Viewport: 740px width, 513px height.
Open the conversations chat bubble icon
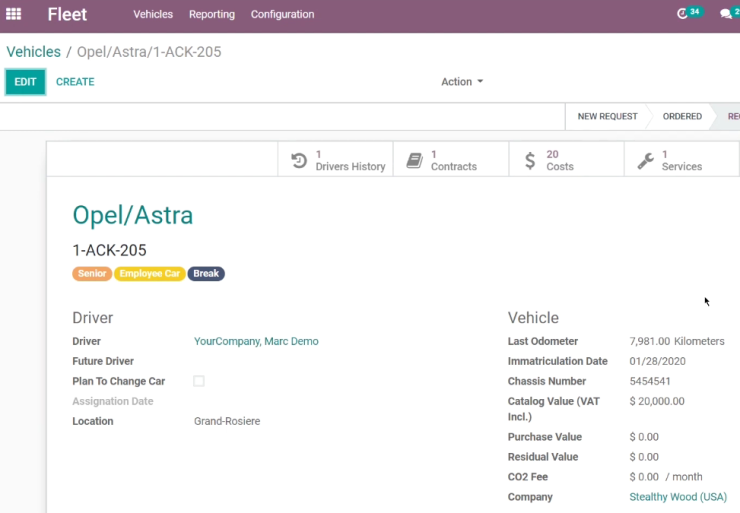point(726,14)
